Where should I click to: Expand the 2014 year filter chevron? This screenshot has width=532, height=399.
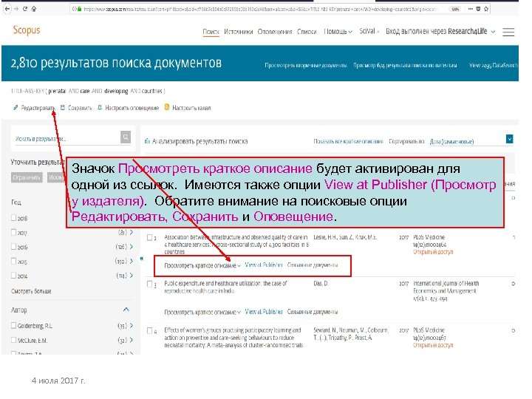click(132, 275)
